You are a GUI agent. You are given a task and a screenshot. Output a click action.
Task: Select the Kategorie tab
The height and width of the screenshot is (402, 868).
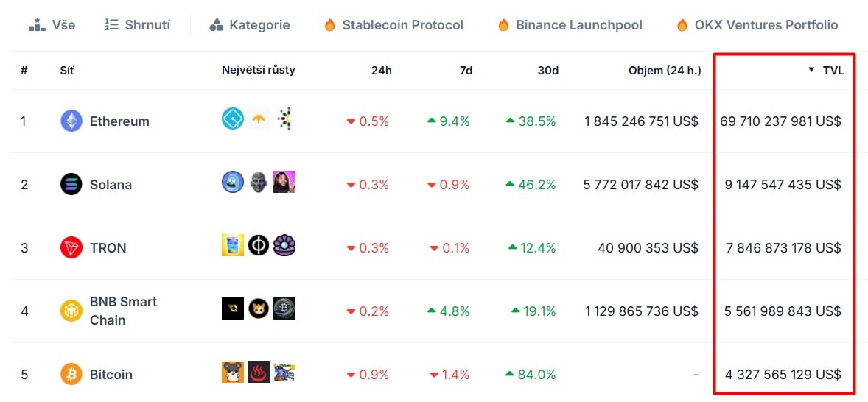click(x=250, y=25)
